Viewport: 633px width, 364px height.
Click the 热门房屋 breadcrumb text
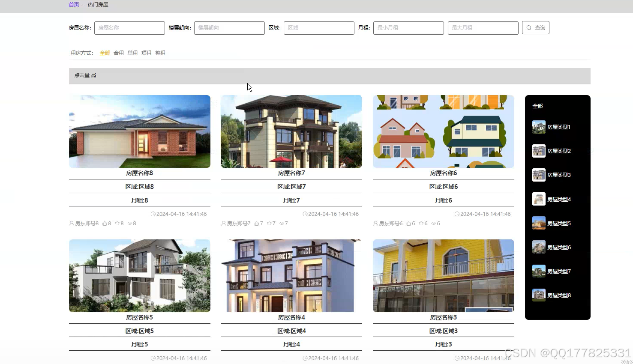coord(98,5)
